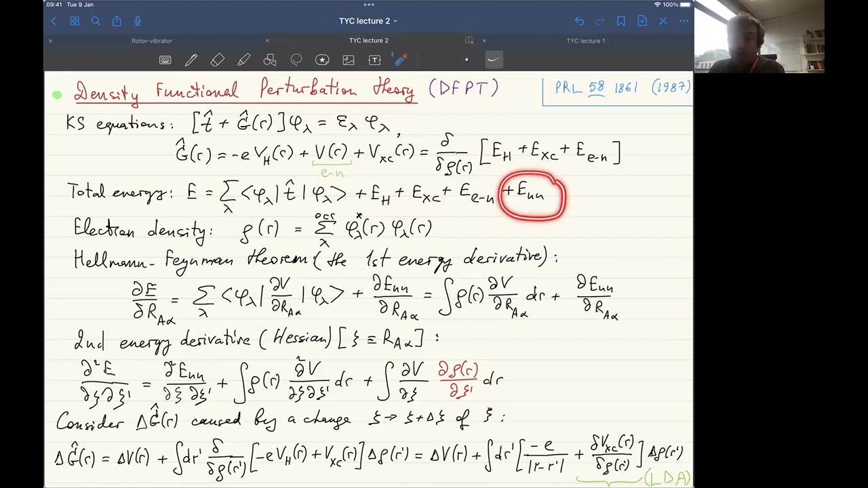The height and width of the screenshot is (488, 868).
Task: Switch to the TYC lecture 1 tab
Action: coord(586,41)
